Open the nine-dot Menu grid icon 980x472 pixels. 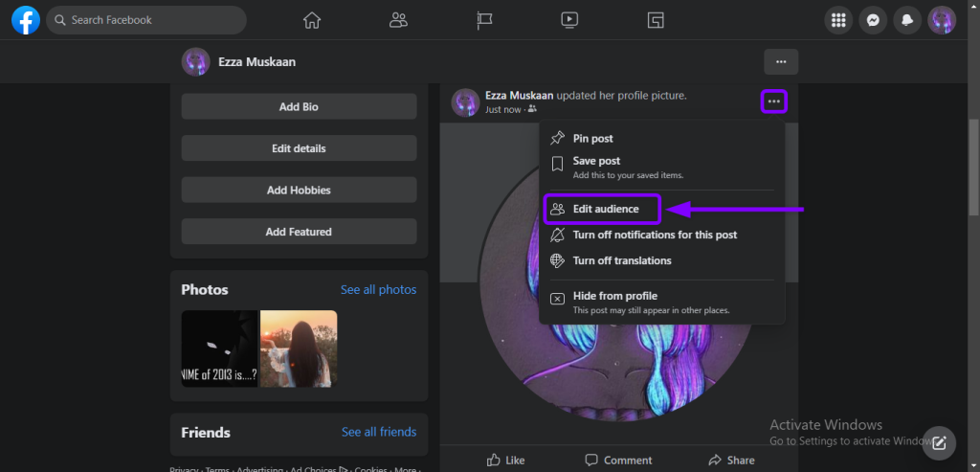(x=838, y=20)
